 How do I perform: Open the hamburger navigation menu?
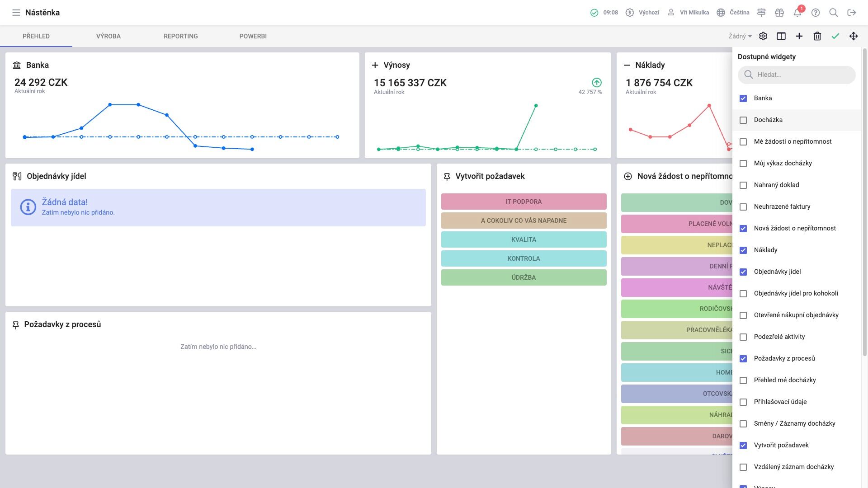pyautogui.click(x=16, y=13)
